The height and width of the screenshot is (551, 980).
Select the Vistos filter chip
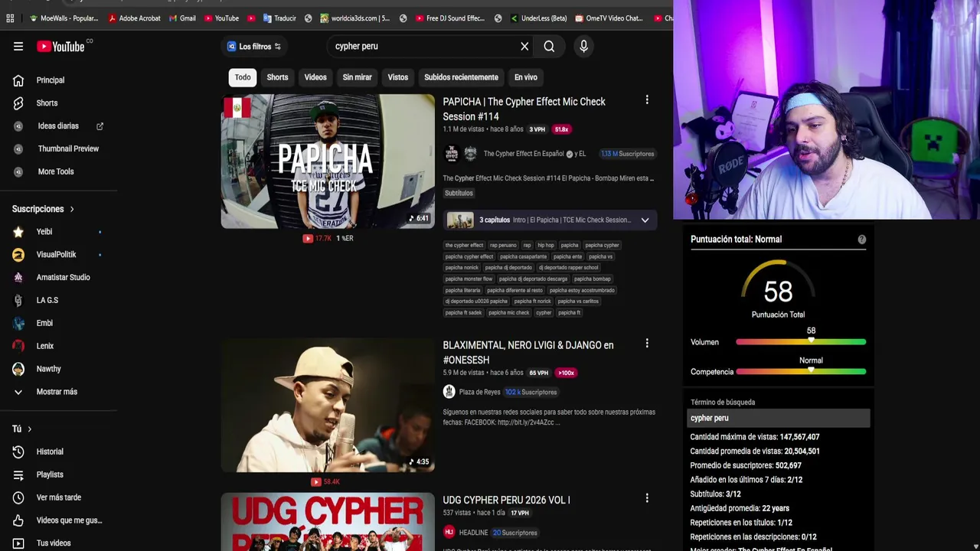(398, 77)
